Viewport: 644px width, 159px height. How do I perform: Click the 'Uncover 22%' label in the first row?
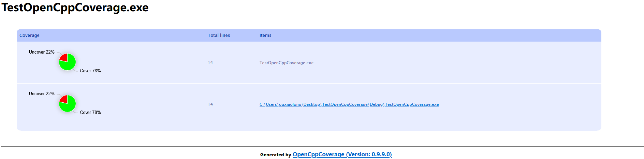point(42,52)
